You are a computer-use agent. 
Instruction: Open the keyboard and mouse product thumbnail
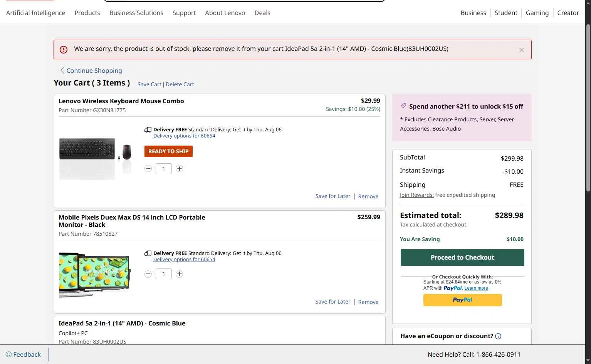coord(95,159)
